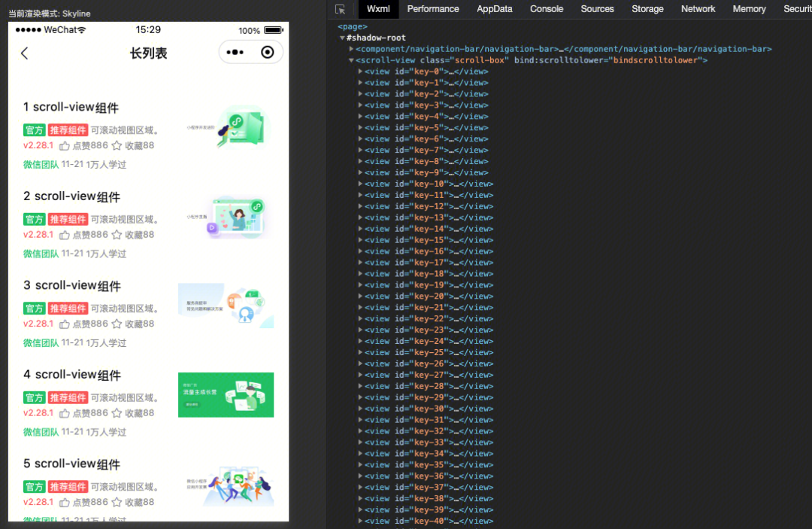Viewport: 812px width, 529px height.
Task: Switch to the Wxml tab
Action: (378, 9)
